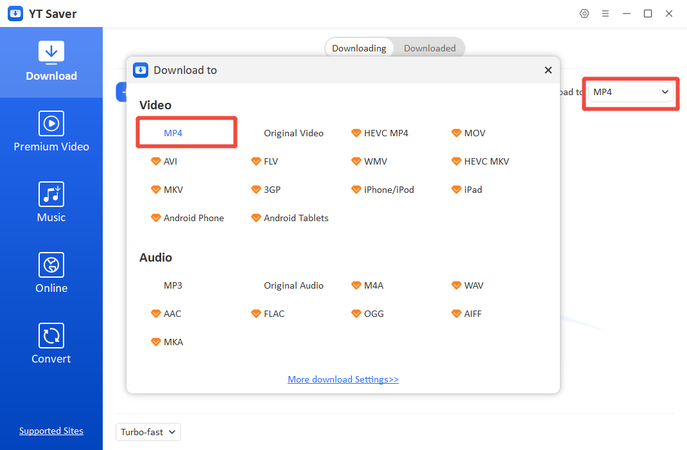Pick AIFF audio format
The image size is (687, 450).
[467, 314]
